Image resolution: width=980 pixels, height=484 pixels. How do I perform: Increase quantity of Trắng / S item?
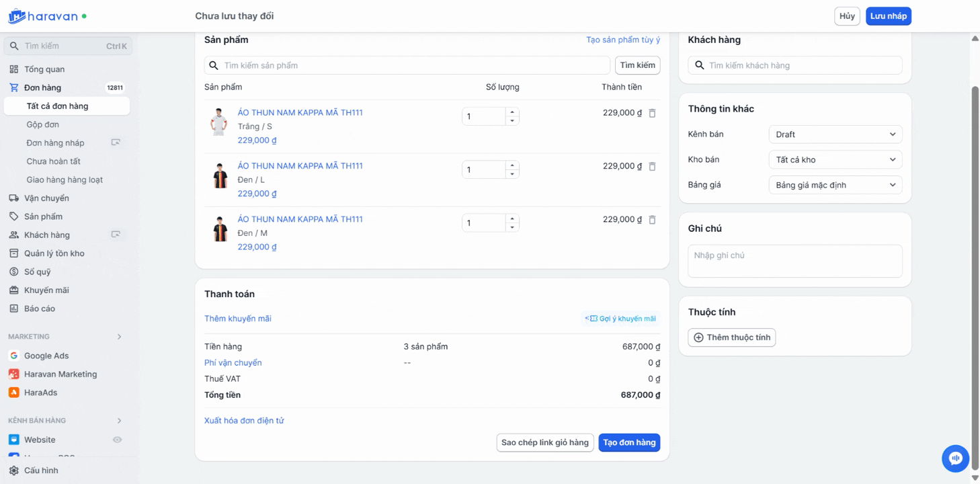tap(512, 112)
